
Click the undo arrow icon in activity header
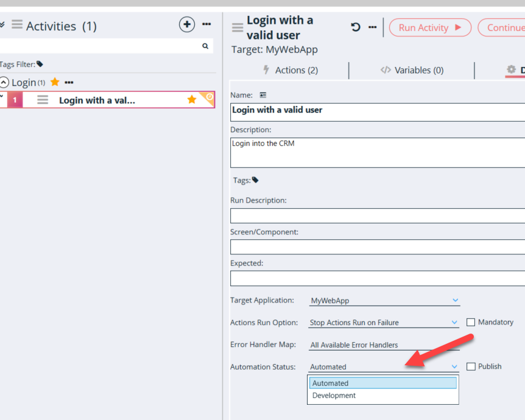pyautogui.click(x=356, y=27)
